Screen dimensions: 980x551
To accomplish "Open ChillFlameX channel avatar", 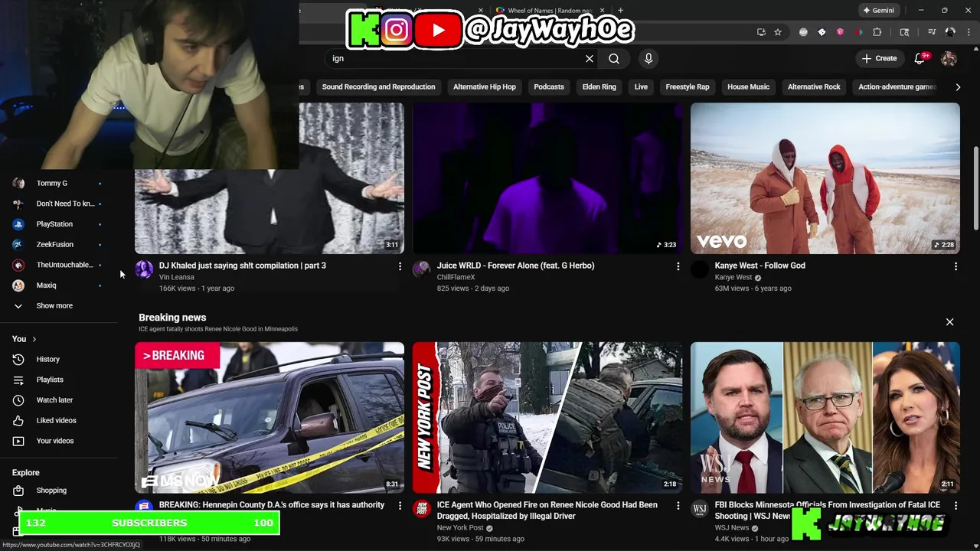I will tap(422, 269).
